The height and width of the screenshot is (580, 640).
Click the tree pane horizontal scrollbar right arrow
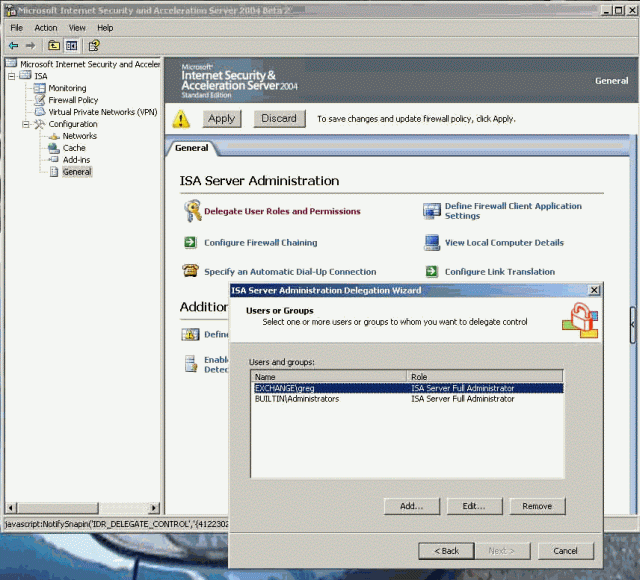click(154, 508)
